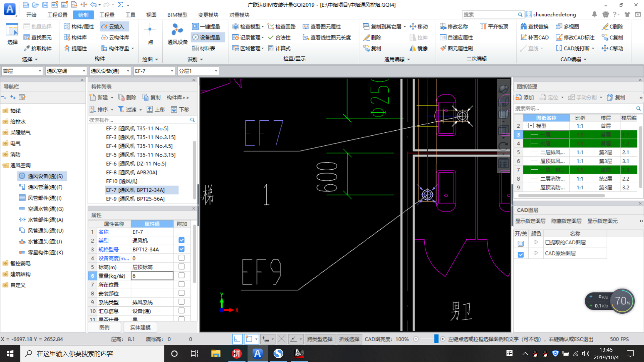Click 跨类型选择 button

click(320, 339)
